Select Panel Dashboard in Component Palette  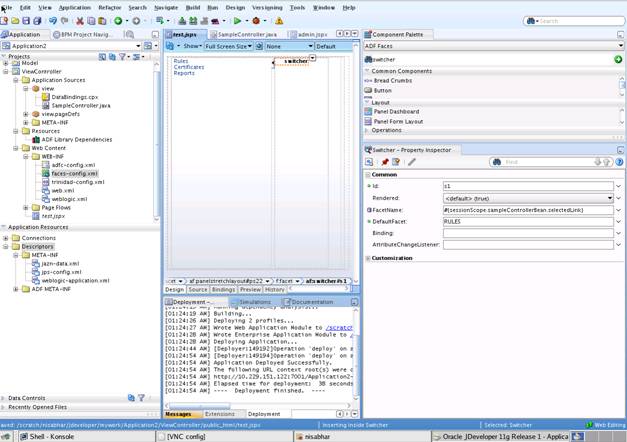396,112
